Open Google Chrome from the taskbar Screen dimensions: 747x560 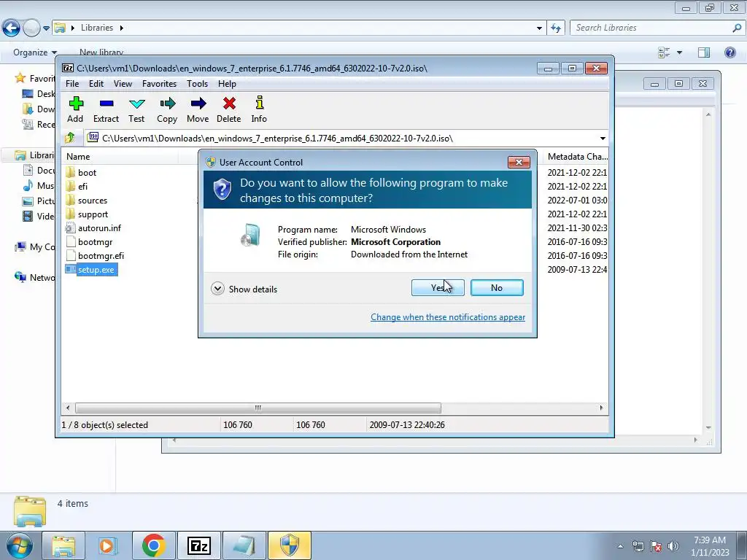tap(153, 545)
